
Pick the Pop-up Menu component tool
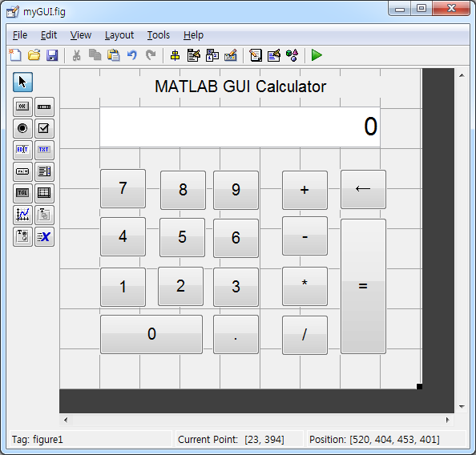[x=22, y=171]
